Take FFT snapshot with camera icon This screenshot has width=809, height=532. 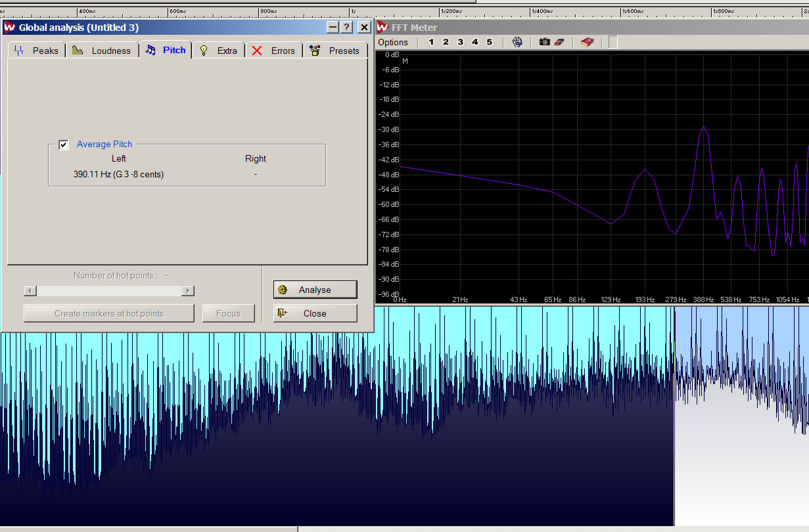[544, 42]
